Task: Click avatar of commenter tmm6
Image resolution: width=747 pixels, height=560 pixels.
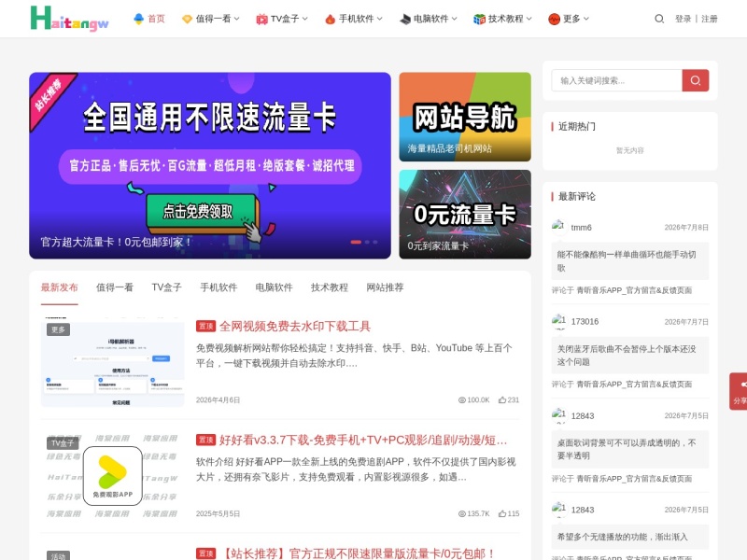Action: tap(558, 227)
